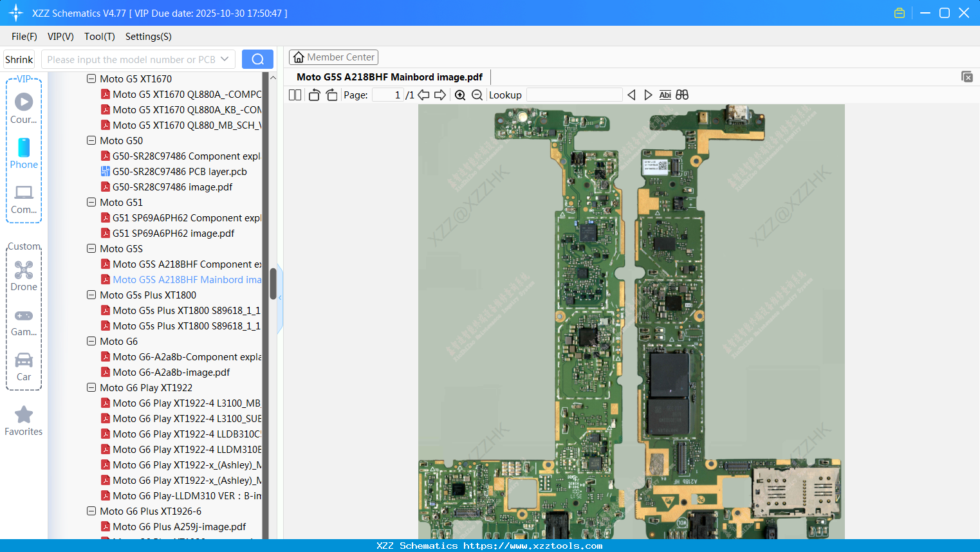This screenshot has height=552, width=980.
Task: Toggle the Abi match-case option
Action: 665,95
